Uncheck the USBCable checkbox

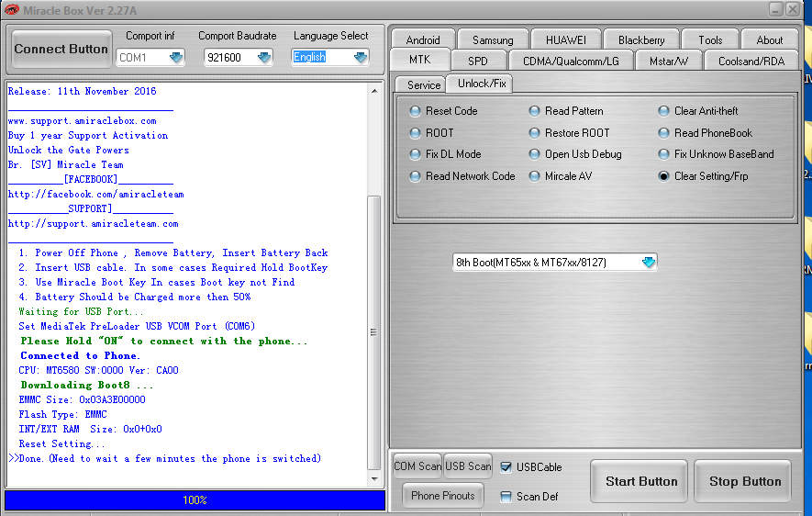[x=506, y=467]
